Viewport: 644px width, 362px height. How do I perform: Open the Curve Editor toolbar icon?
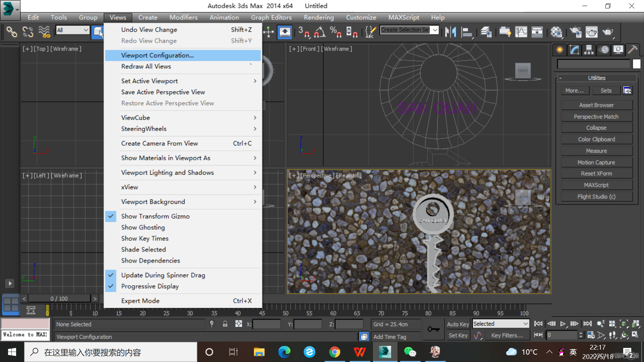pos(521,32)
